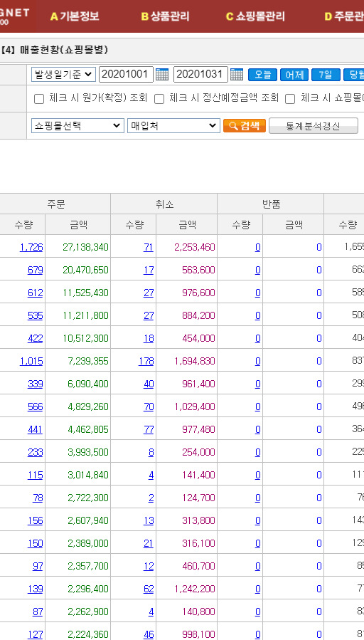Click the 주문 column group header
The image size is (364, 640).
55,204
